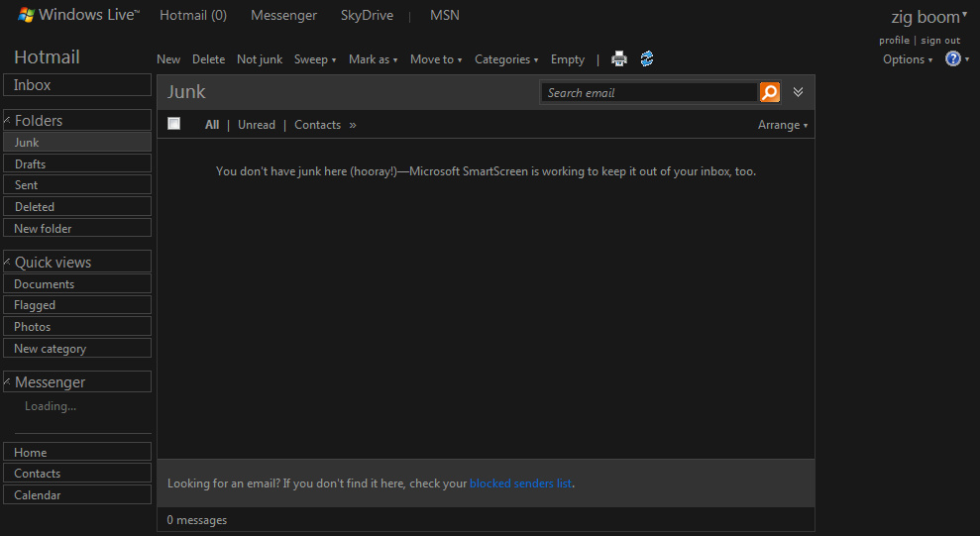Open the Photos quick view
The width and height of the screenshot is (980, 536).
tap(77, 326)
